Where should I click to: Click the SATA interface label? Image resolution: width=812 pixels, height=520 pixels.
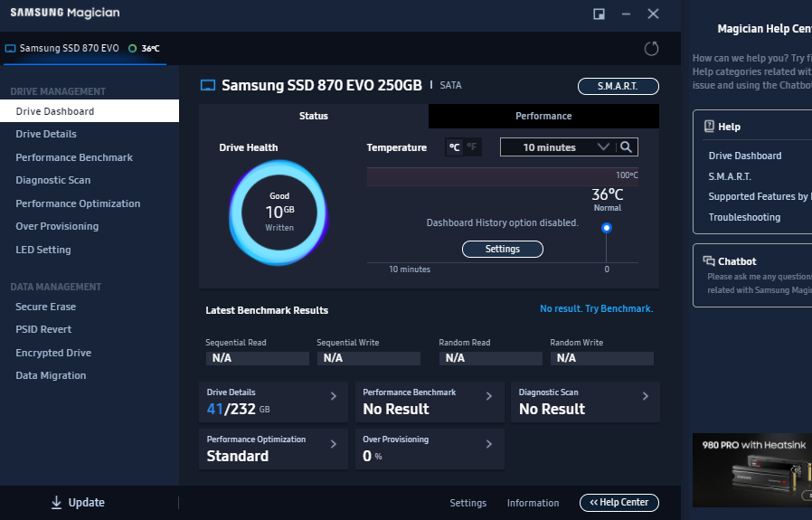[x=450, y=85]
